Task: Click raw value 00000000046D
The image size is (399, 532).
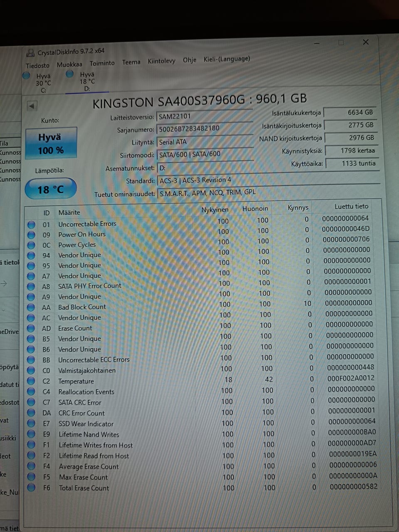Action: pyautogui.click(x=346, y=229)
